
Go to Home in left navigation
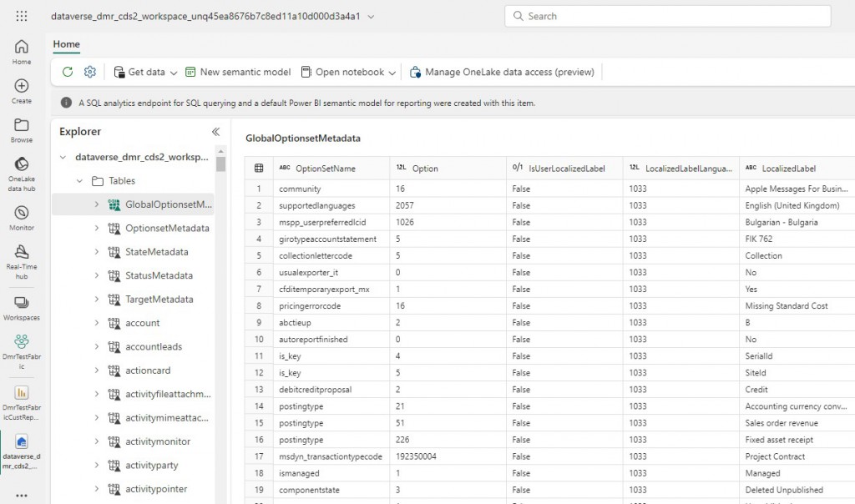[21, 53]
